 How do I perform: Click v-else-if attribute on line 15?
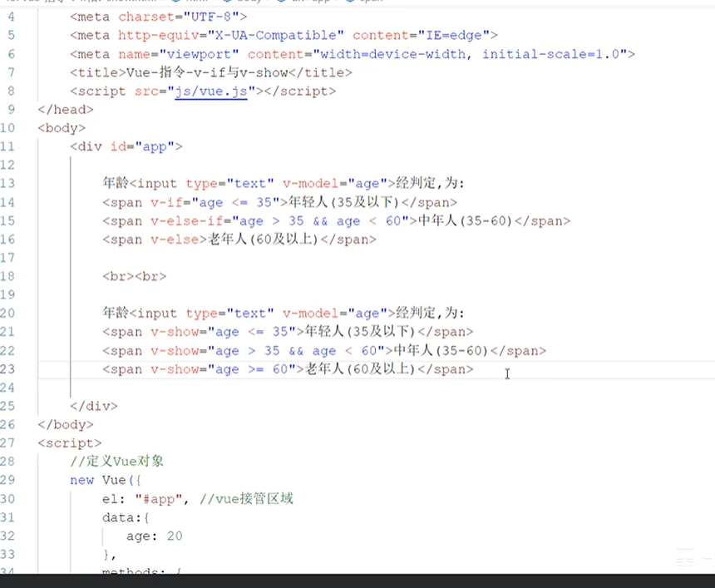[x=187, y=220]
